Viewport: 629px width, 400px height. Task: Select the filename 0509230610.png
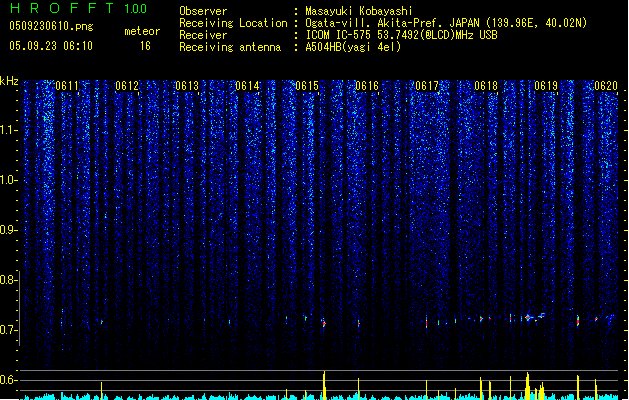51,26
